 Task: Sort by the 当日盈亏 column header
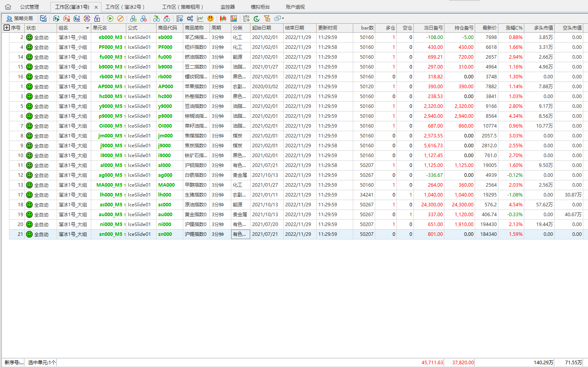tap(433, 28)
